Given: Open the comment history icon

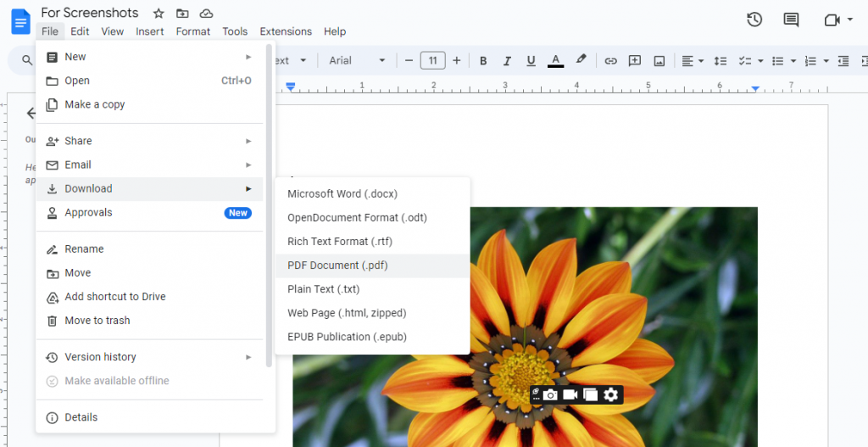Looking at the screenshot, I should click(791, 20).
